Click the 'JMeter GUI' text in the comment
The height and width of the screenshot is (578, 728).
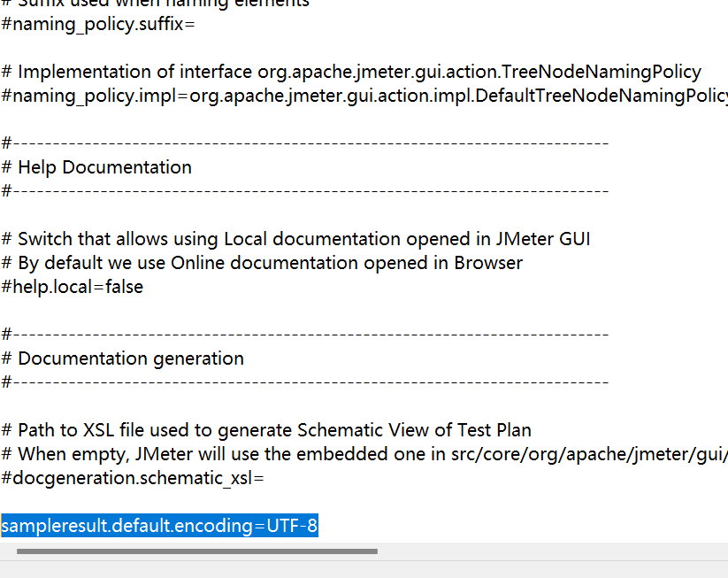coord(543,239)
